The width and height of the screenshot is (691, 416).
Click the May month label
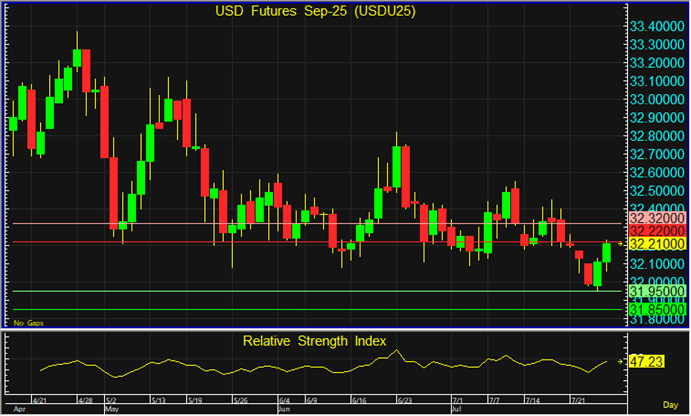pos(112,409)
